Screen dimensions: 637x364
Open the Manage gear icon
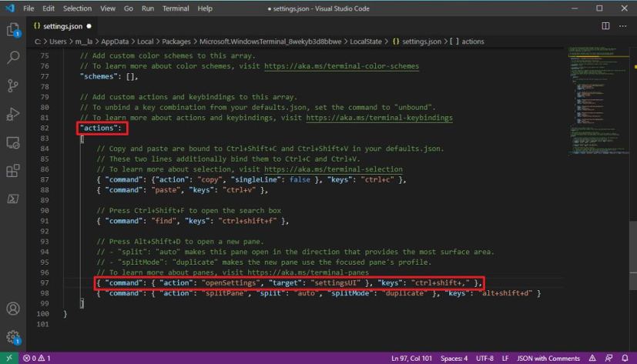(x=13, y=337)
